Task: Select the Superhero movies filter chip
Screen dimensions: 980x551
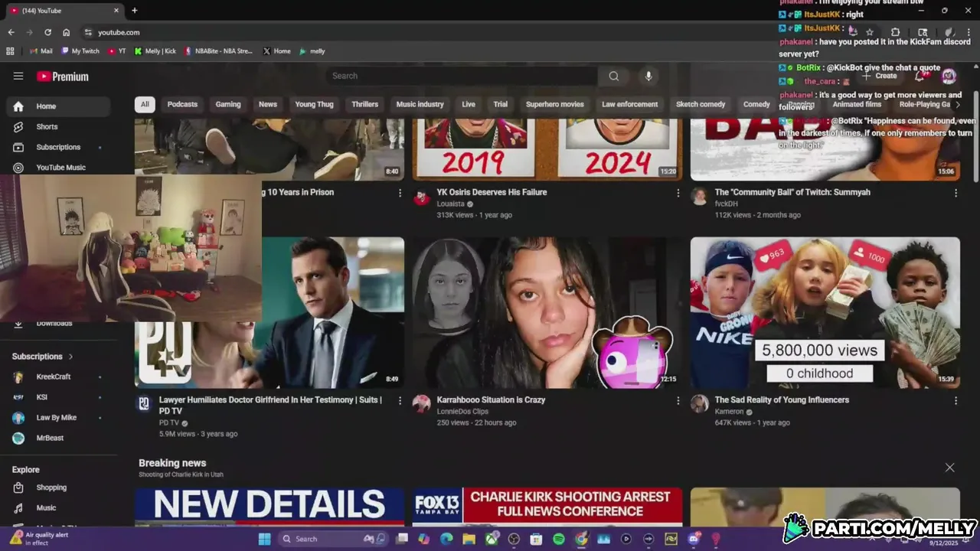Action: tap(554, 104)
